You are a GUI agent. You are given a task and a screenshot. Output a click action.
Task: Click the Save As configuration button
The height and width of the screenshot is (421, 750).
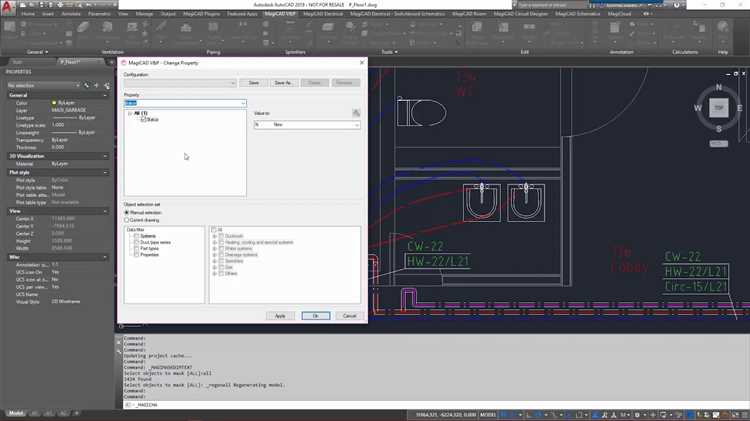284,83
